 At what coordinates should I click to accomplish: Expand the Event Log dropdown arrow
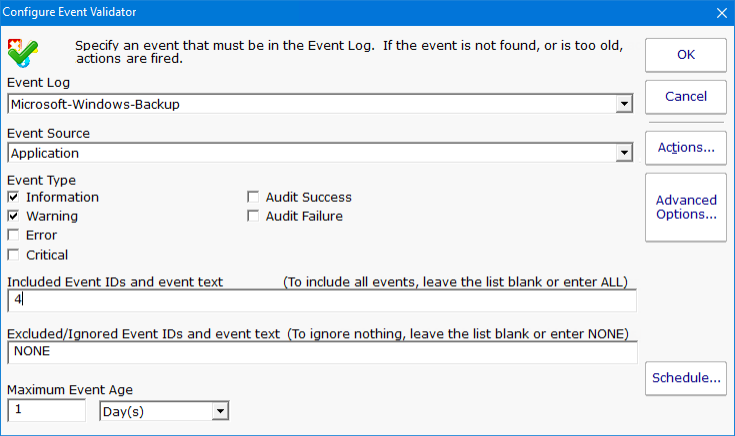[624, 104]
